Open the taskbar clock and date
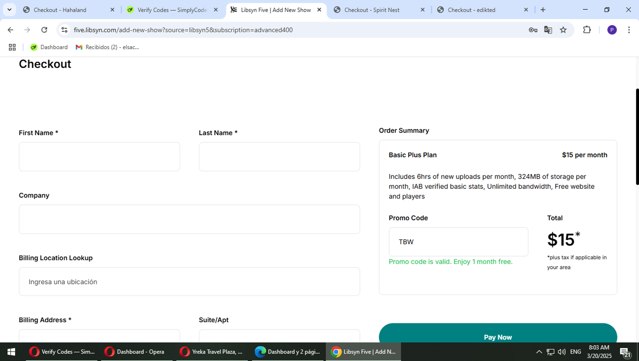639x361 pixels. click(x=599, y=352)
